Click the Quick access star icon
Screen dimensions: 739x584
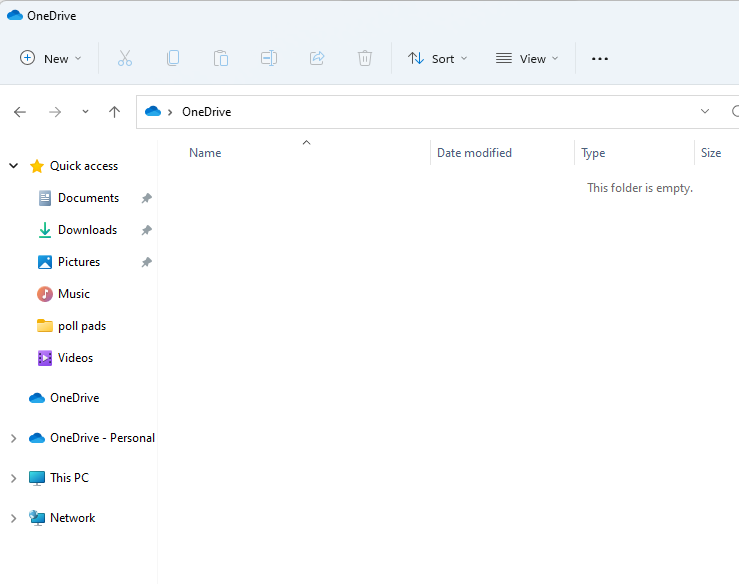pyautogui.click(x=37, y=166)
